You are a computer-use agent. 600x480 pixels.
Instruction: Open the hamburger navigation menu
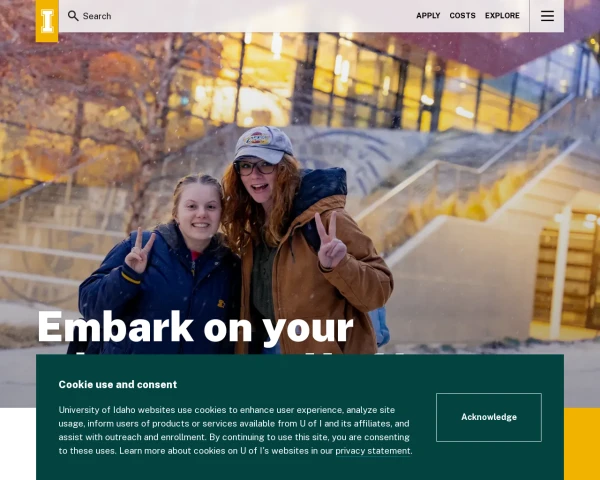pos(547,16)
